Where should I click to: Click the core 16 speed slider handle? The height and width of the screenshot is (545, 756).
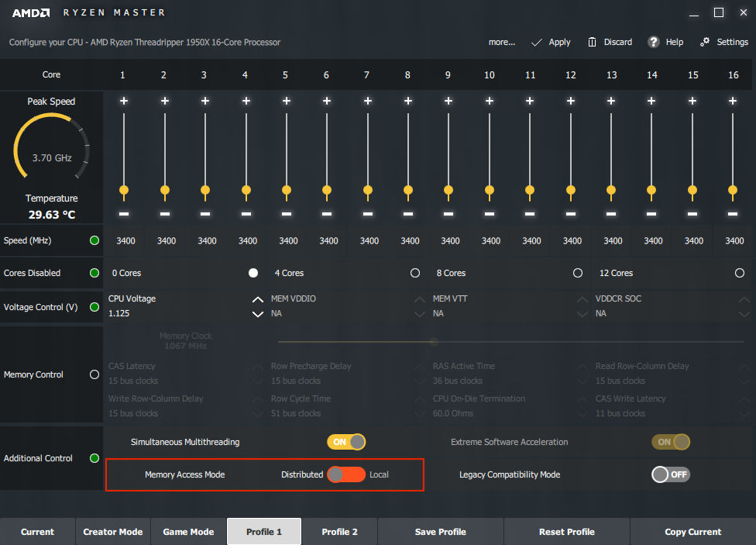pyautogui.click(x=733, y=191)
